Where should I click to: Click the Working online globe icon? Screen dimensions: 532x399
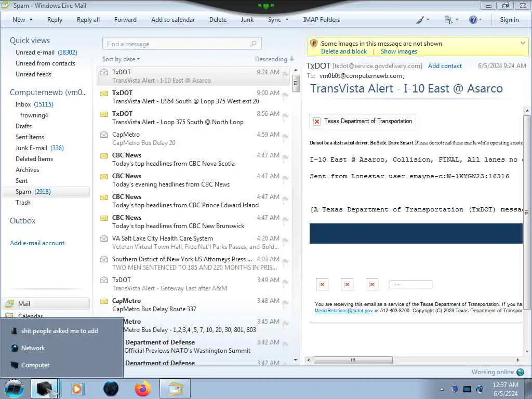tap(520, 372)
